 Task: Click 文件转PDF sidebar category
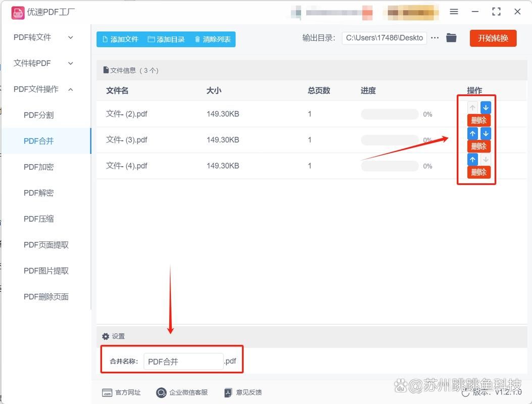[x=32, y=63]
